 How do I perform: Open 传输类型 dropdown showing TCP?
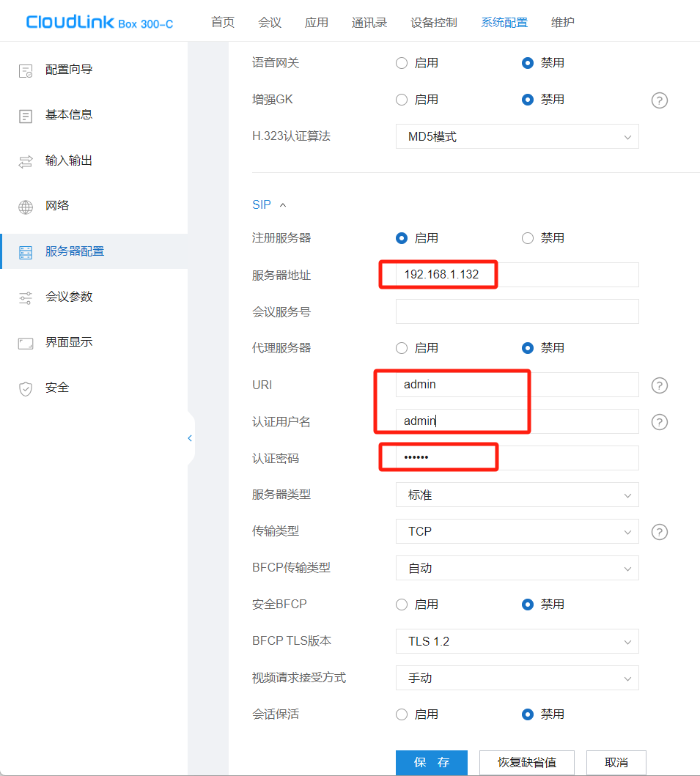[x=517, y=531]
